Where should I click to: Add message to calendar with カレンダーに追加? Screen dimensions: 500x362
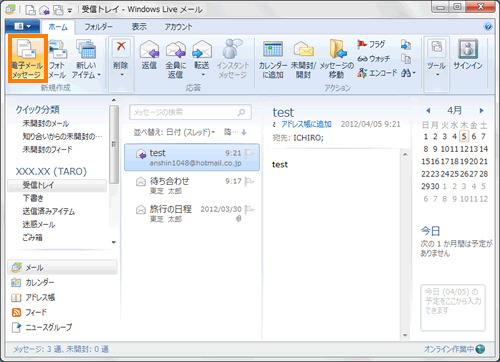(273, 59)
